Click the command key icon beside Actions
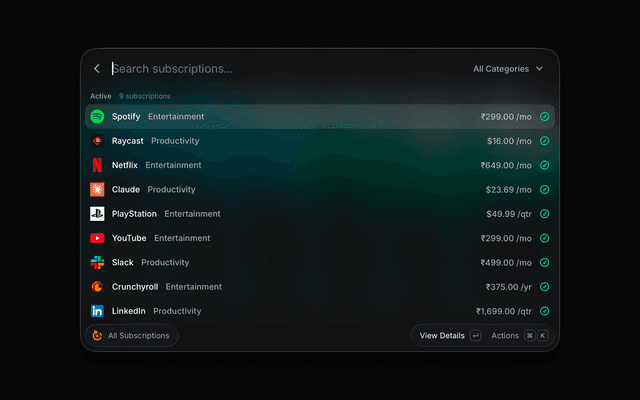Screen dimensions: 640x400 click(x=529, y=336)
